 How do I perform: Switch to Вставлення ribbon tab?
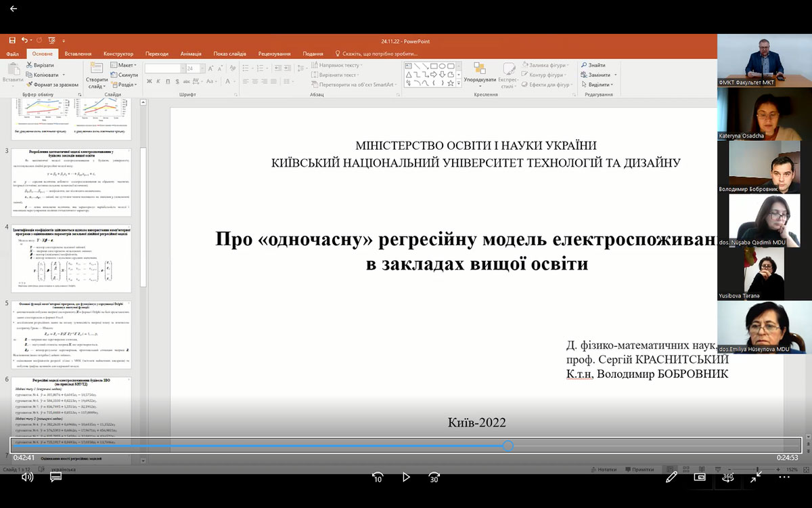click(x=78, y=54)
